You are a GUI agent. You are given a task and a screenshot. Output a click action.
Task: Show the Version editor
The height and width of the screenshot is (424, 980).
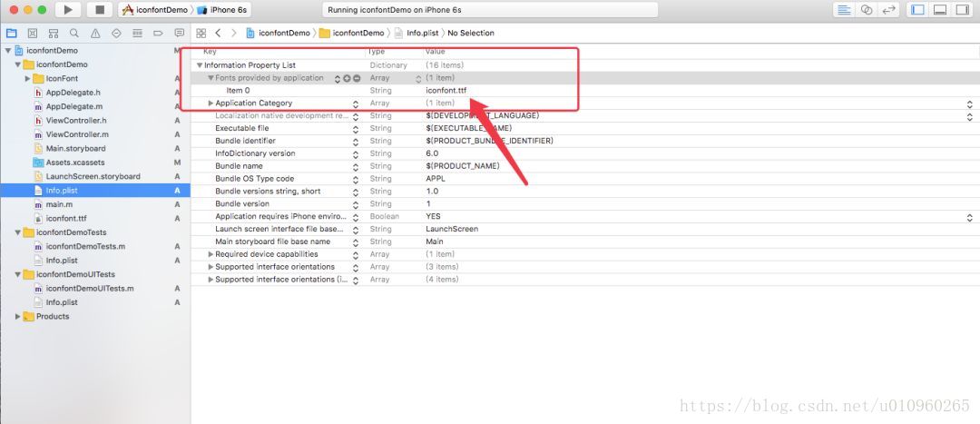888,9
